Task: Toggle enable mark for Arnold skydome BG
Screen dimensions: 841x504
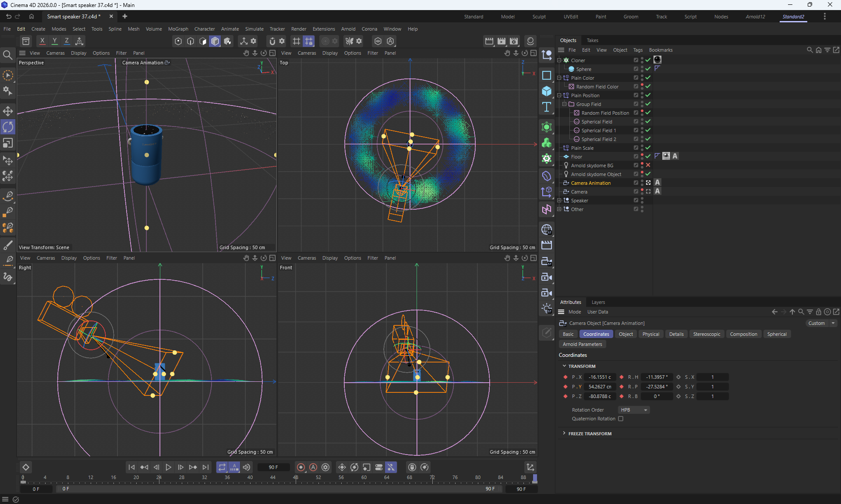Action: pos(648,165)
